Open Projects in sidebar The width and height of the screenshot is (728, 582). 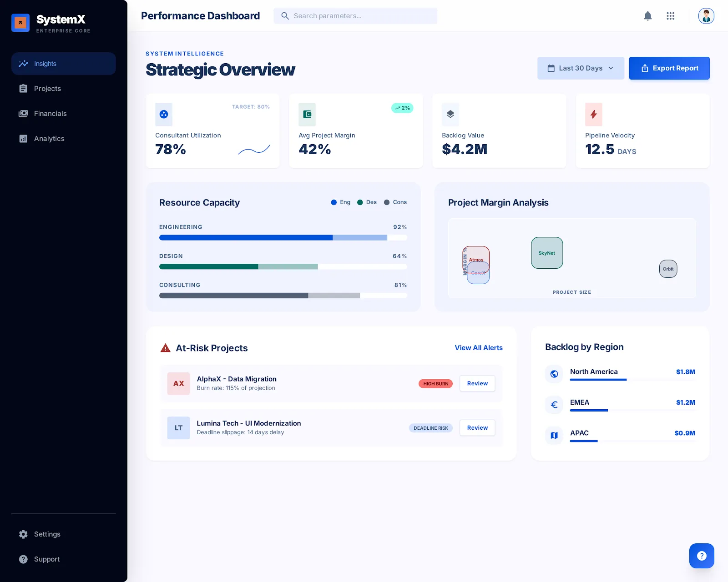[x=64, y=89]
